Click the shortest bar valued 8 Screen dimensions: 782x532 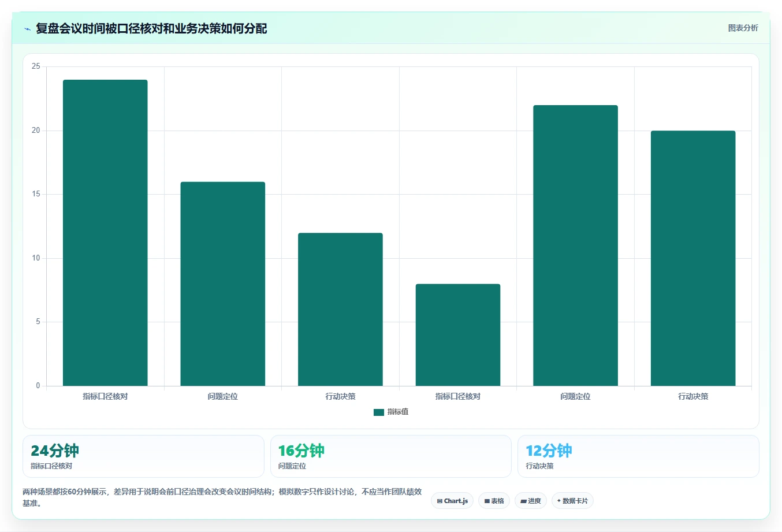click(458, 335)
